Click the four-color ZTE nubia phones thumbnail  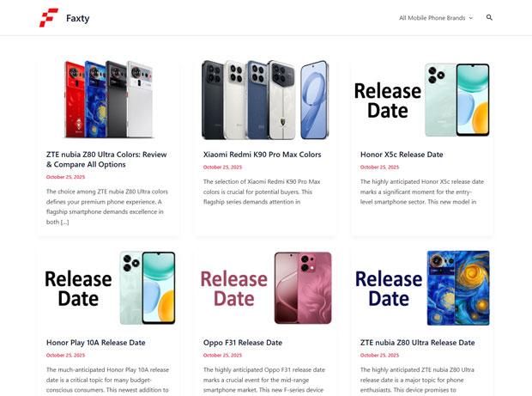(109, 99)
